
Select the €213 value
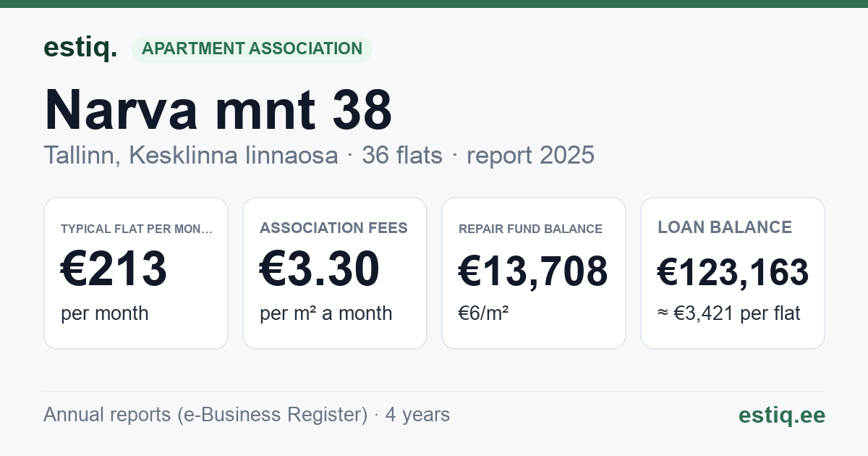(x=114, y=269)
